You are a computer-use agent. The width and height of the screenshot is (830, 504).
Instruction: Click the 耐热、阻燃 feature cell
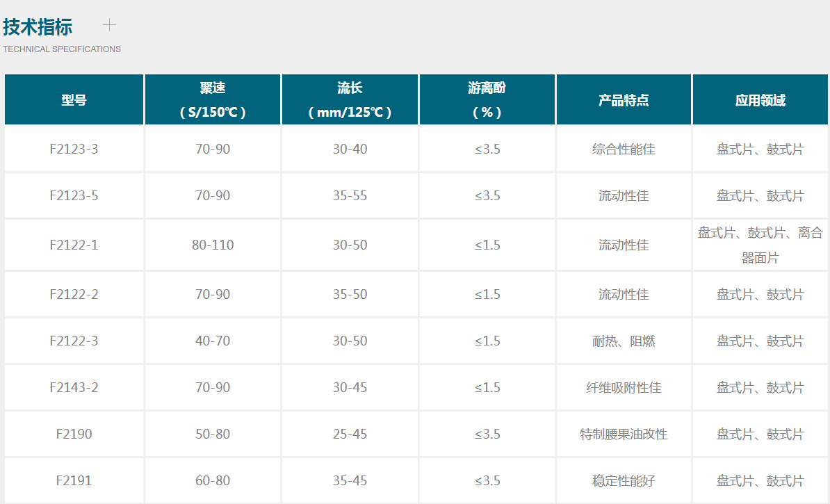(624, 341)
